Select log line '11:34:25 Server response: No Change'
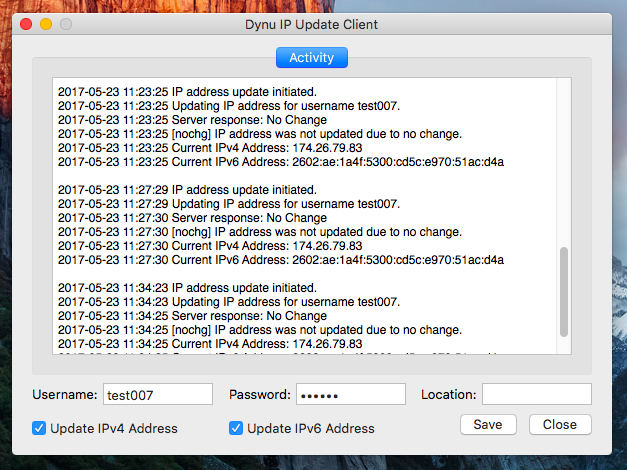This screenshot has height=470, width=627. [x=192, y=316]
